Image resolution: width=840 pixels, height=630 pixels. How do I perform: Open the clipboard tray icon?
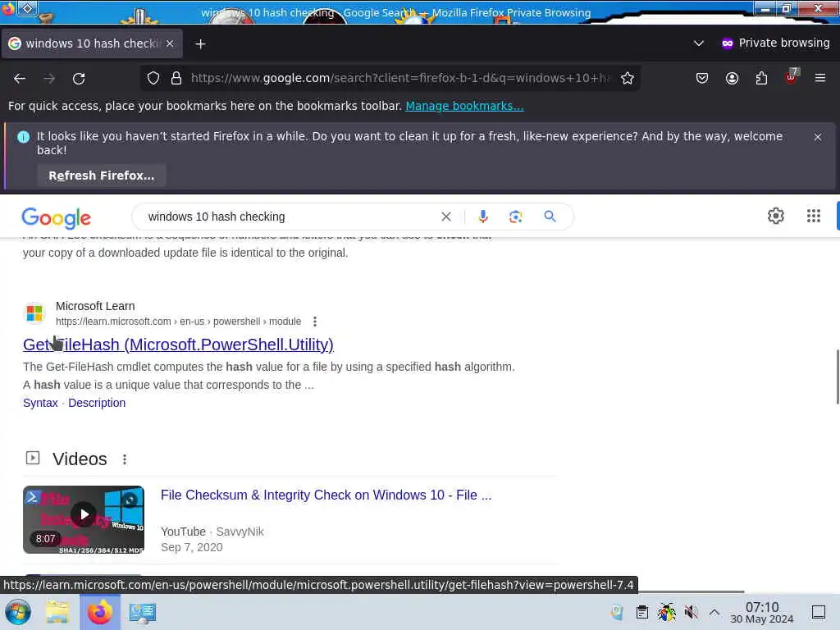(642, 612)
